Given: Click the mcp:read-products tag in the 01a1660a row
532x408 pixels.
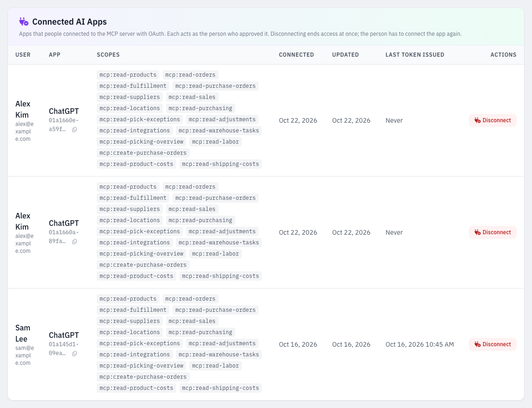Looking at the screenshot, I should (128, 187).
